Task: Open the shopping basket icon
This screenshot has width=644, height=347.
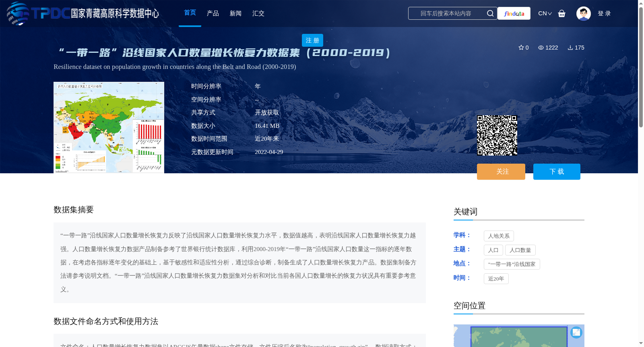Action: tap(561, 13)
